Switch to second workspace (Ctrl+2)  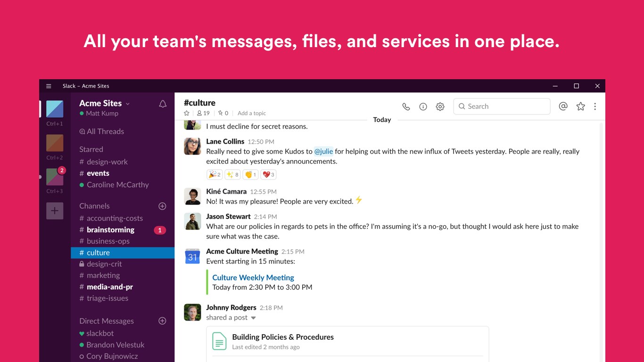(x=55, y=143)
